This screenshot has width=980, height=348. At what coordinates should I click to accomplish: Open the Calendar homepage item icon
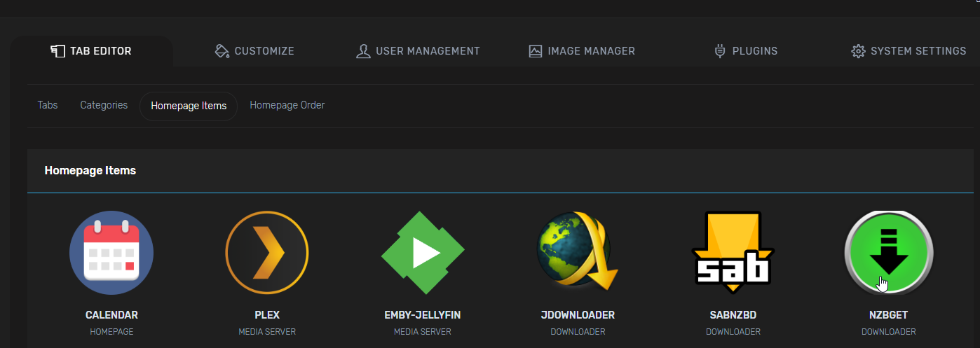click(x=111, y=253)
